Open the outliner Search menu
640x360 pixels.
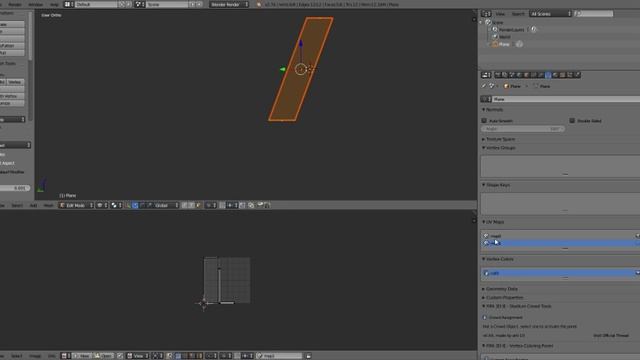pos(518,14)
